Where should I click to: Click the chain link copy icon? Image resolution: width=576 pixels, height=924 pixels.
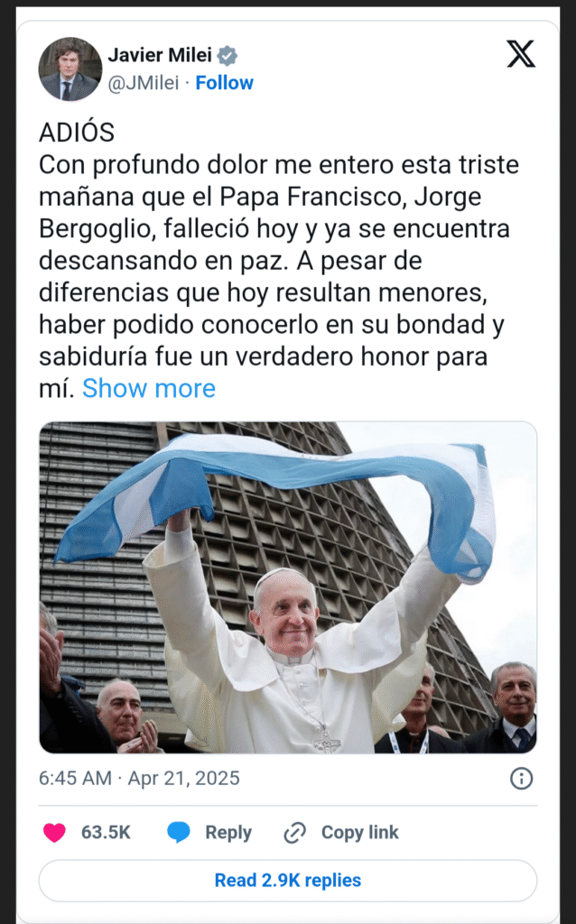pos(295,833)
